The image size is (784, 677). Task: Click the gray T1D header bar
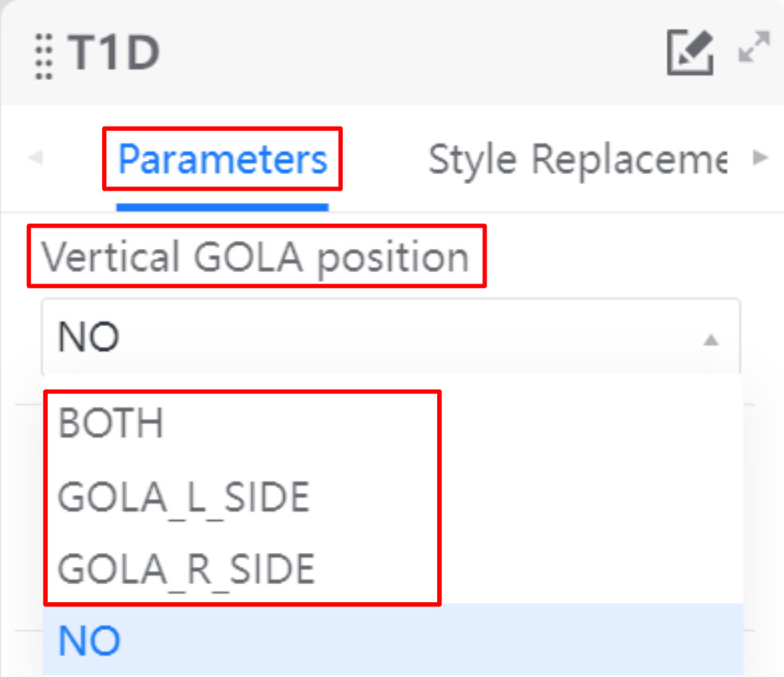(392, 53)
